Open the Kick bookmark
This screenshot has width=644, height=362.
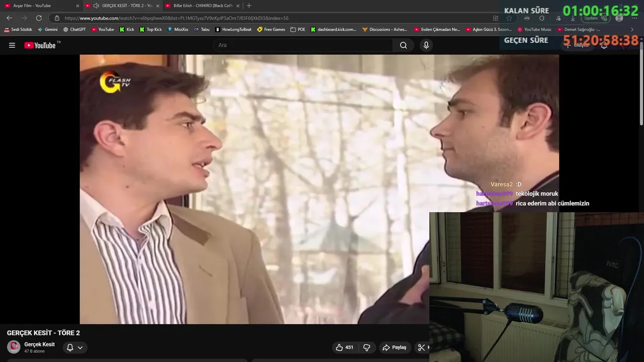(x=127, y=30)
